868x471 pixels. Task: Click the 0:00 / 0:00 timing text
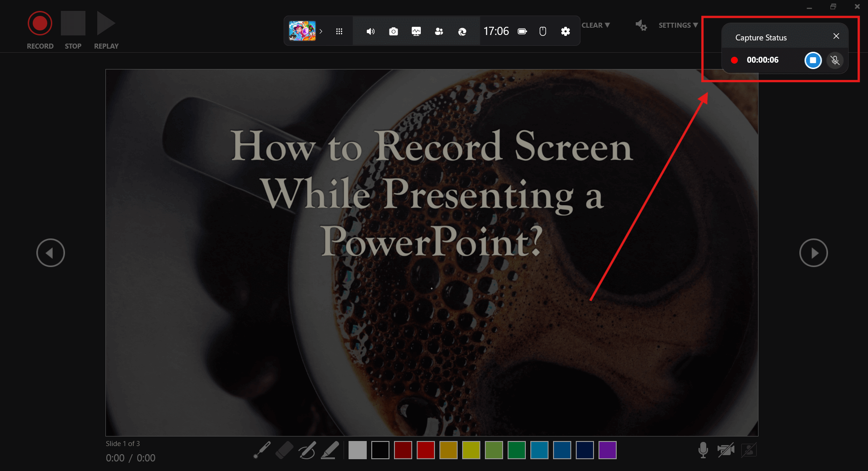point(130,458)
